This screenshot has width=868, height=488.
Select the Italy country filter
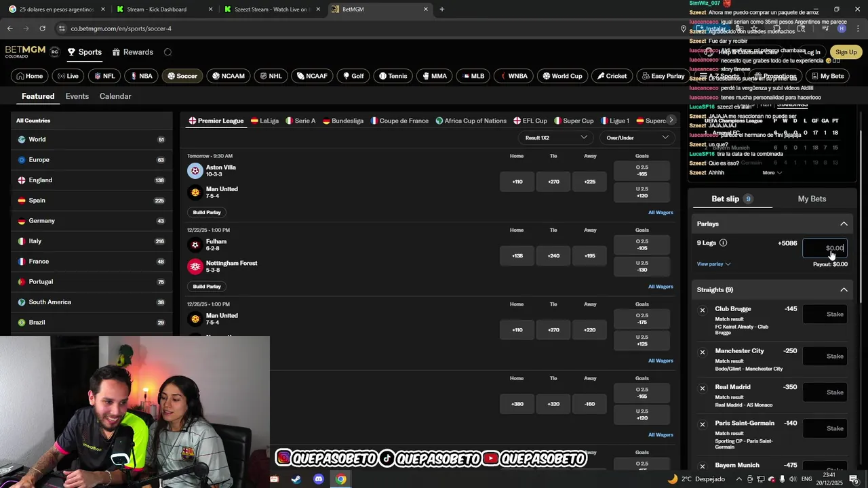[92, 241]
